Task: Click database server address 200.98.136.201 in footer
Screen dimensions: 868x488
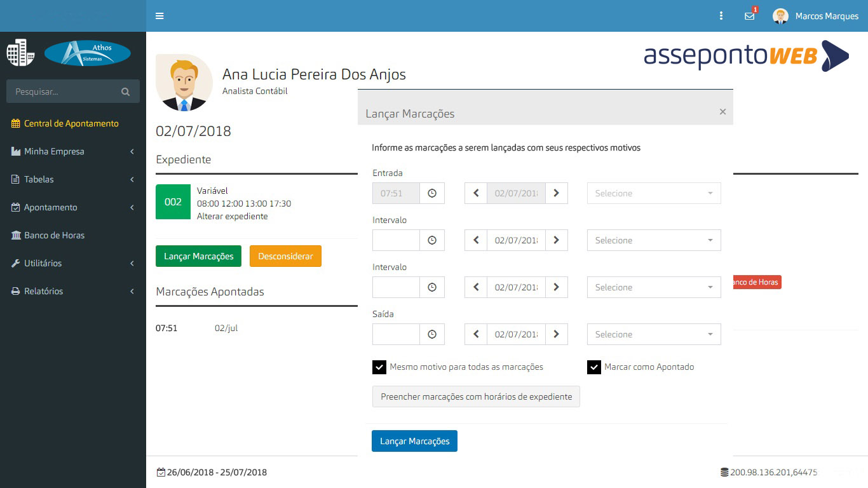Action: click(x=769, y=472)
